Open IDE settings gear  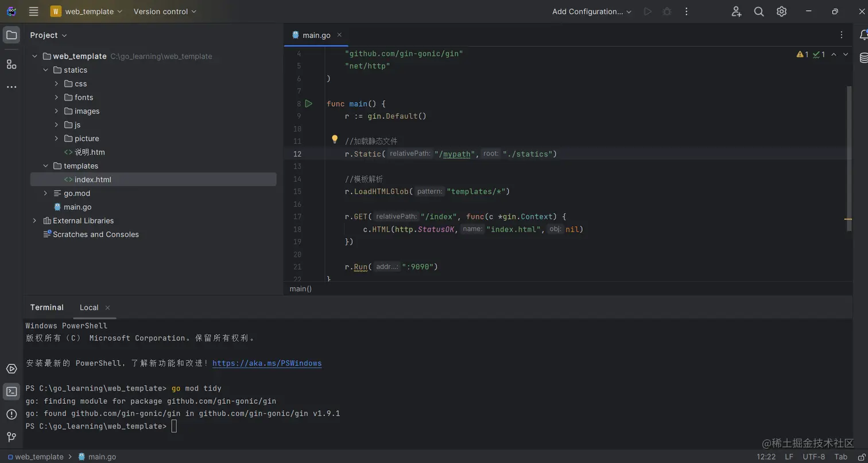(781, 11)
